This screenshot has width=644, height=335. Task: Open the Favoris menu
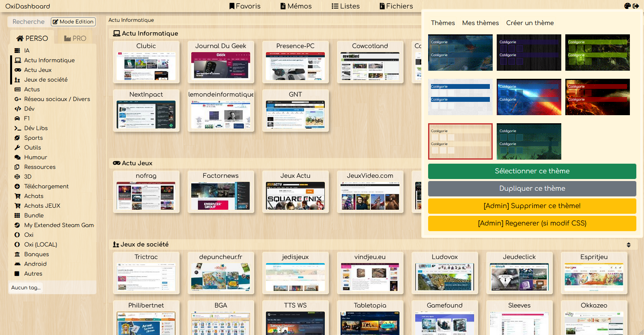(x=245, y=6)
